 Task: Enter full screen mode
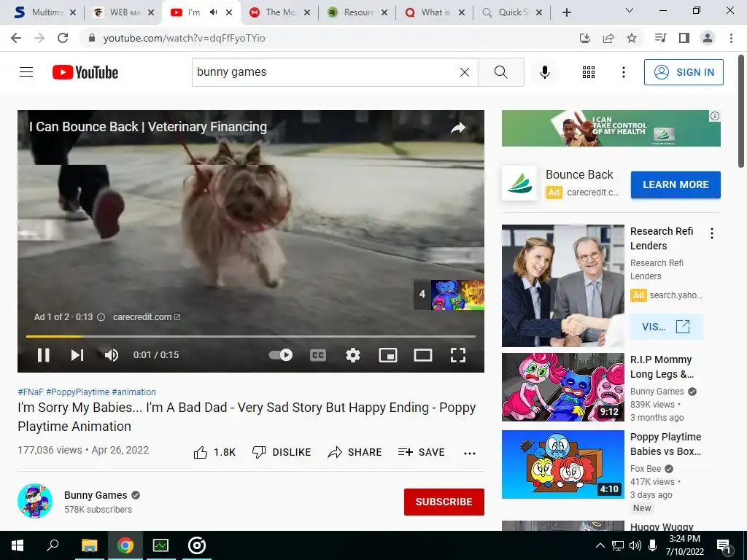click(458, 355)
